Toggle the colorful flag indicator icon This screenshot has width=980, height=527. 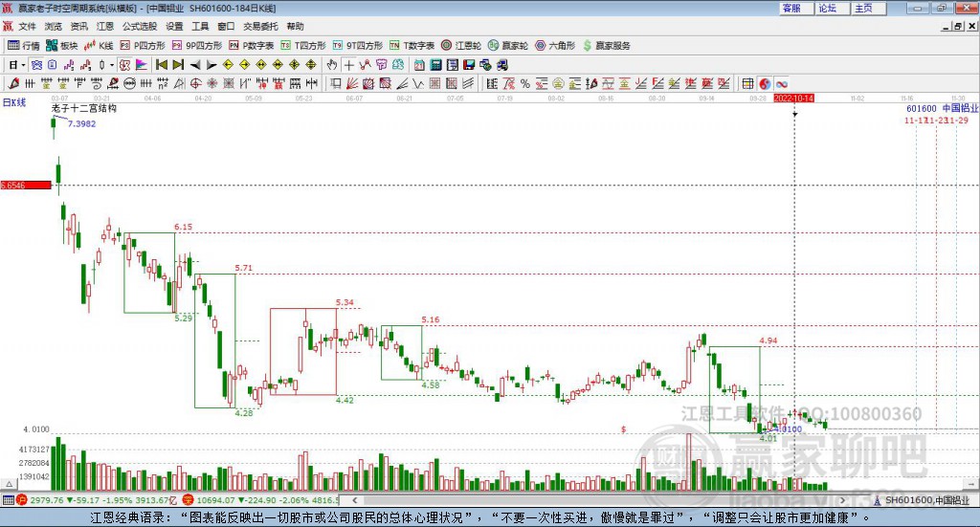pyautogui.click(x=142, y=65)
